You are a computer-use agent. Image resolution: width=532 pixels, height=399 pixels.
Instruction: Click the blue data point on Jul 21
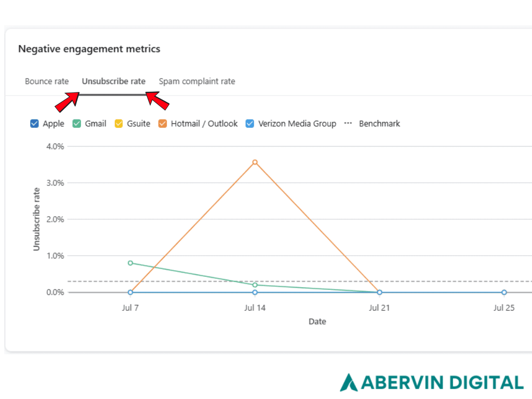(x=379, y=292)
